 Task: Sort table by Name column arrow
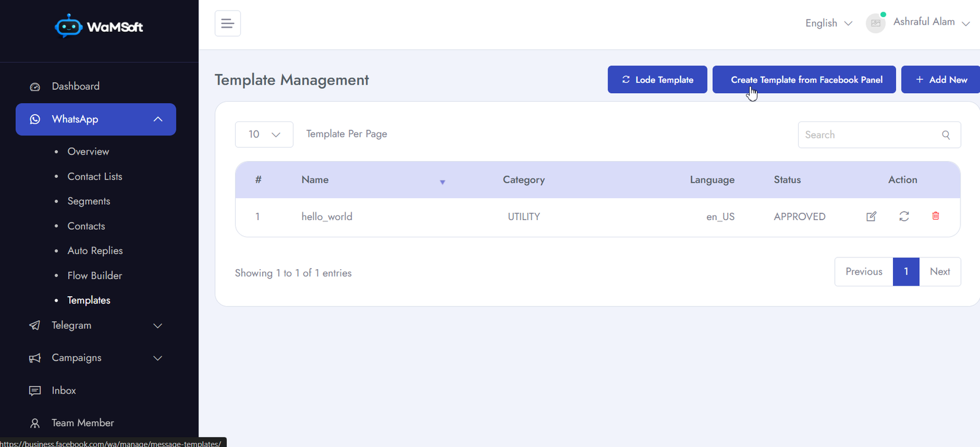(x=442, y=182)
